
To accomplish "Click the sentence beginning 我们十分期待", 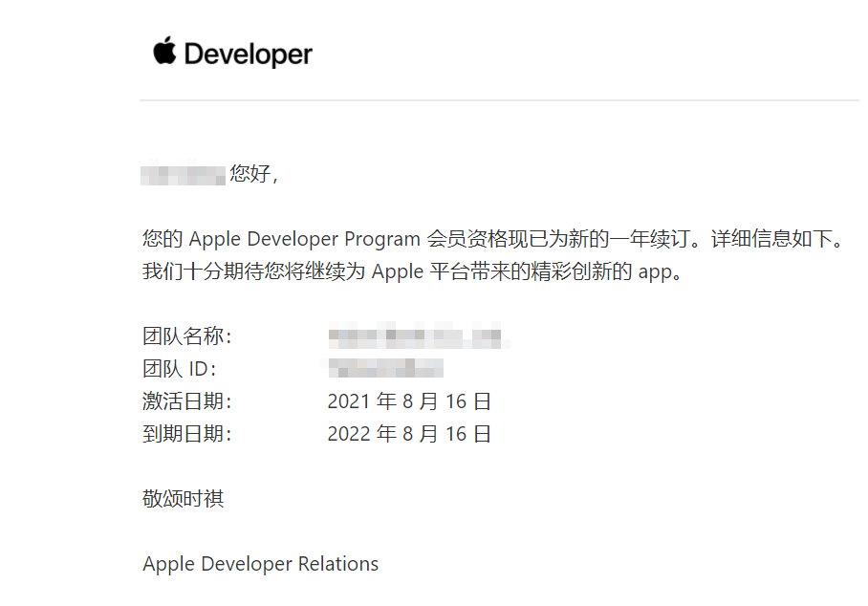I will click(x=413, y=271).
